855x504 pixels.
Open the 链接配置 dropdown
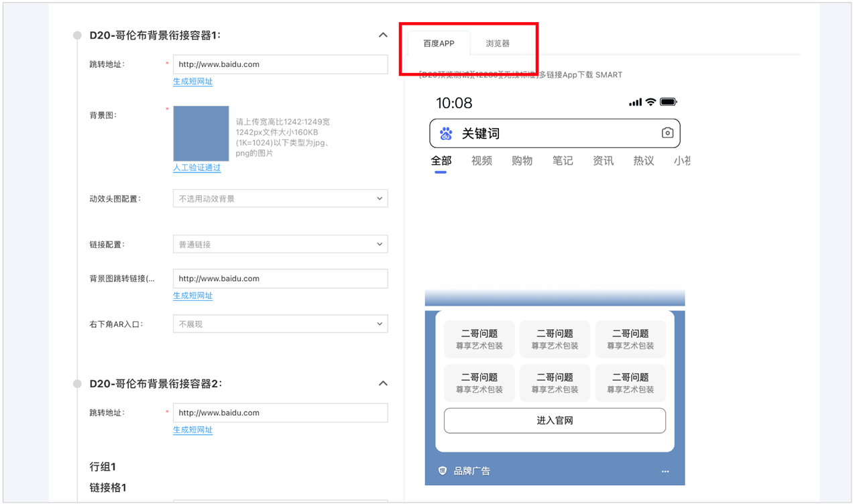point(280,245)
